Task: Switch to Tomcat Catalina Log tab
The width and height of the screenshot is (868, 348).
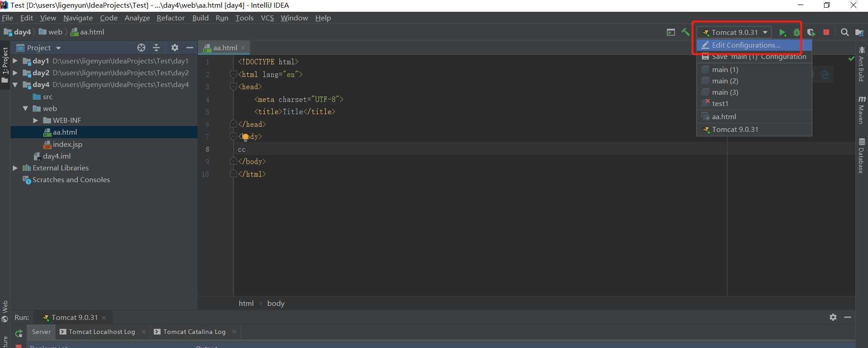Action: (194, 332)
